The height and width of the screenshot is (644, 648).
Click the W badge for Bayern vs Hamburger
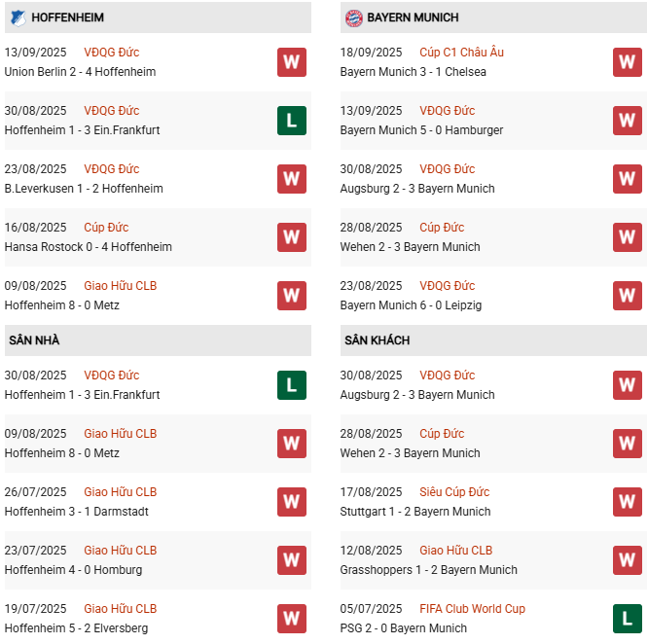628,121
